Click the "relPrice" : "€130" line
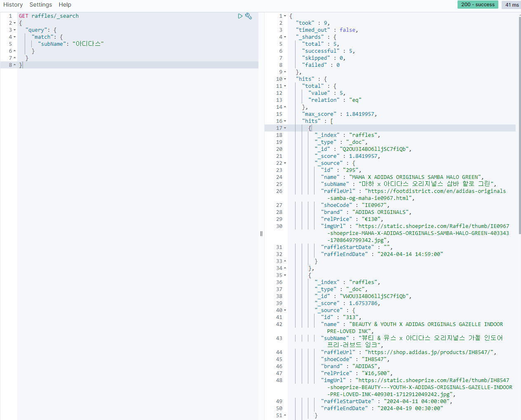Image resolution: width=521 pixels, height=420 pixels. [x=352, y=219]
